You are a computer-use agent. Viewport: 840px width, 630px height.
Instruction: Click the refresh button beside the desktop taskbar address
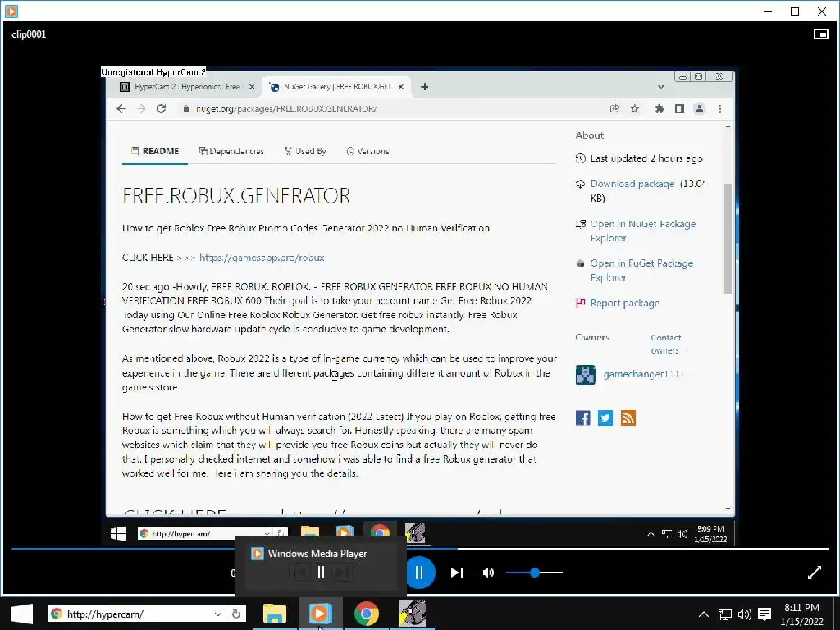(x=236, y=614)
